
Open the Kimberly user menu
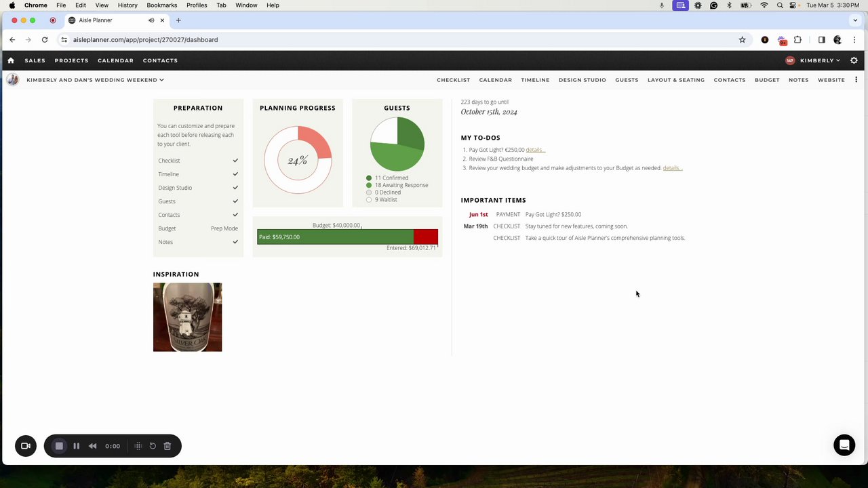point(820,60)
